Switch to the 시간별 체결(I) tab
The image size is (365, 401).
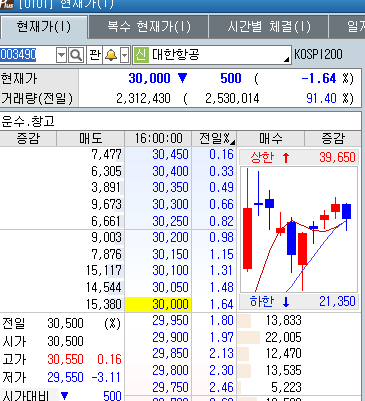click(x=269, y=27)
